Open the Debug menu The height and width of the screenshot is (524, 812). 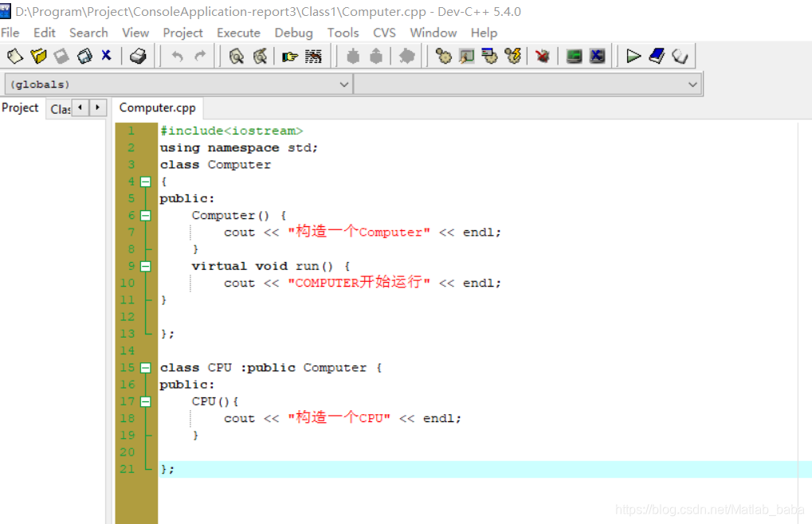point(293,33)
